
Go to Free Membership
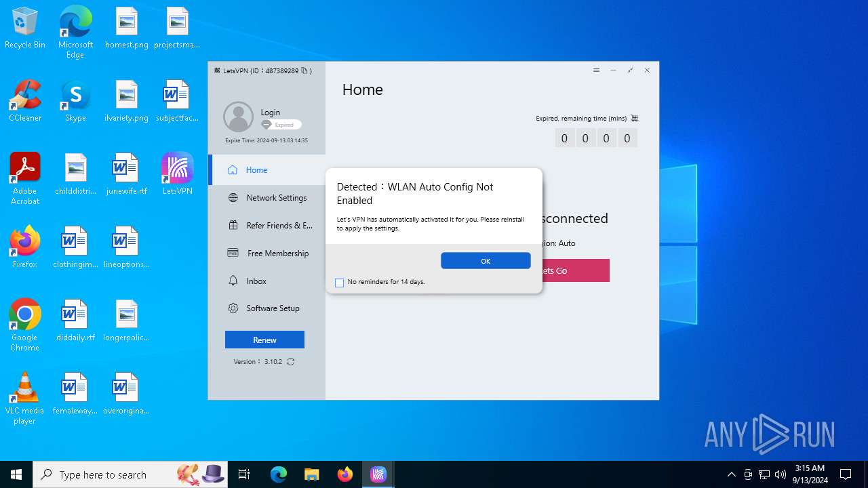pos(267,253)
